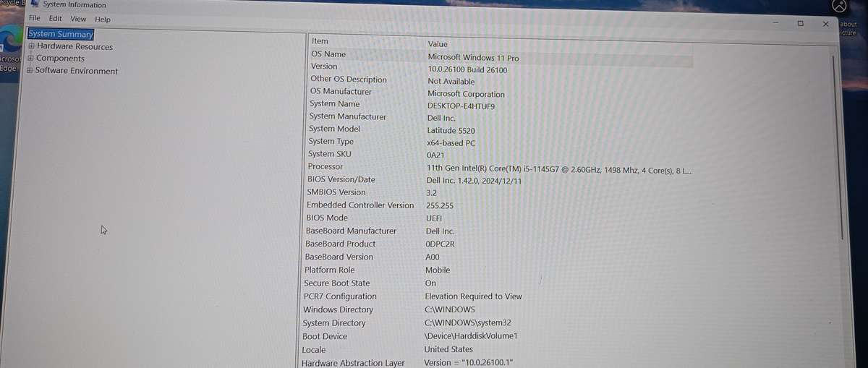868x368 pixels.
Task: Click the value 10.0.26100 Build 26100
Action: (467, 69)
